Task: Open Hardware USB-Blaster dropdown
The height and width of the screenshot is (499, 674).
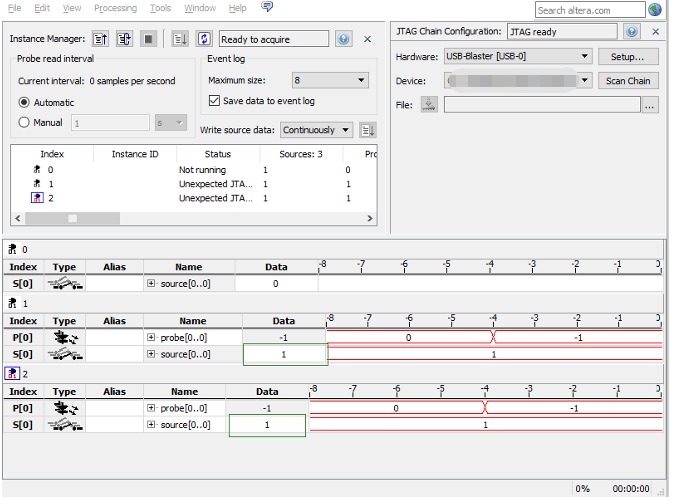Action: [518, 56]
